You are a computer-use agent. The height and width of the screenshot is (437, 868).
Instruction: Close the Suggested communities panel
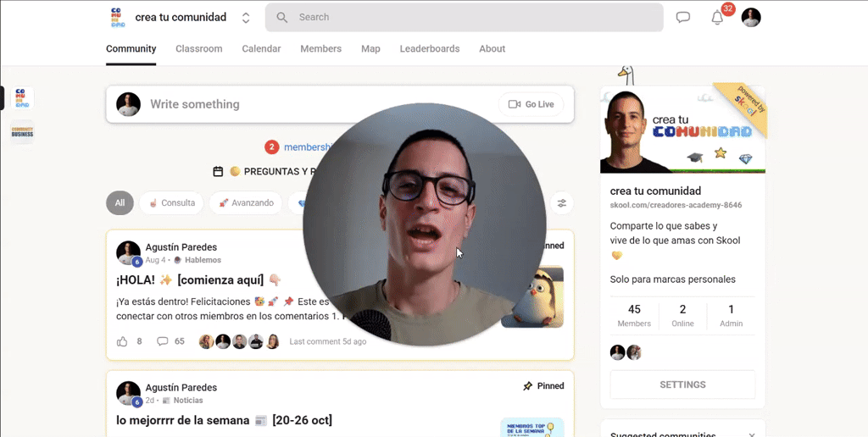click(x=752, y=436)
